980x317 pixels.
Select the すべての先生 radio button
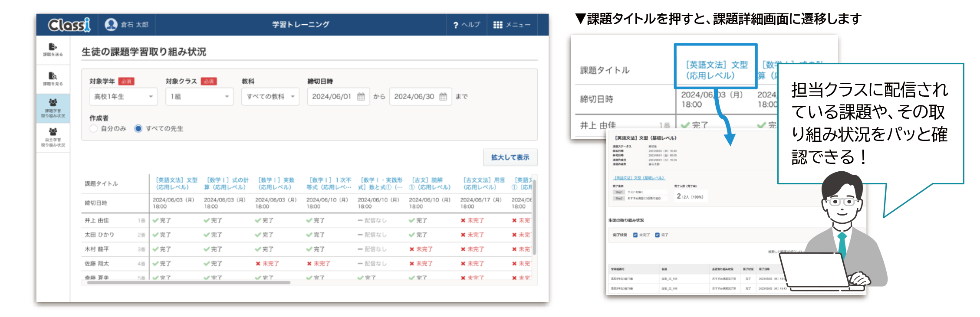pos(138,128)
